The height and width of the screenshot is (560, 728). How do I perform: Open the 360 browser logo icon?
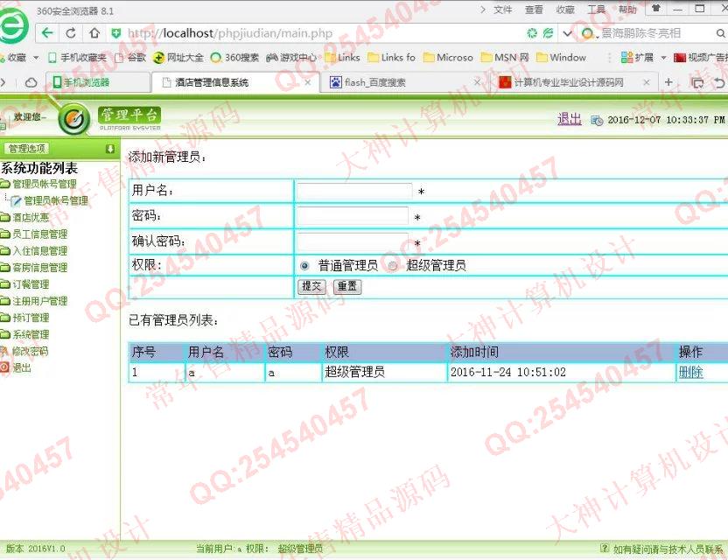coord(13,25)
